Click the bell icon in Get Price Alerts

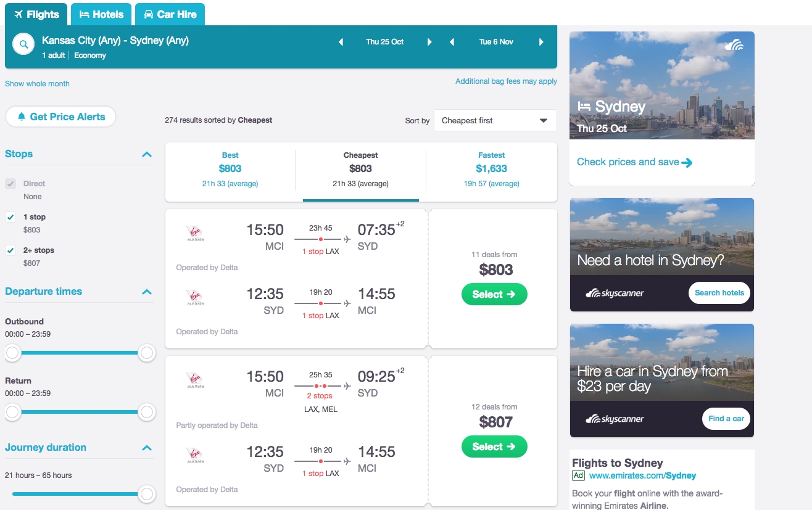pyautogui.click(x=22, y=117)
